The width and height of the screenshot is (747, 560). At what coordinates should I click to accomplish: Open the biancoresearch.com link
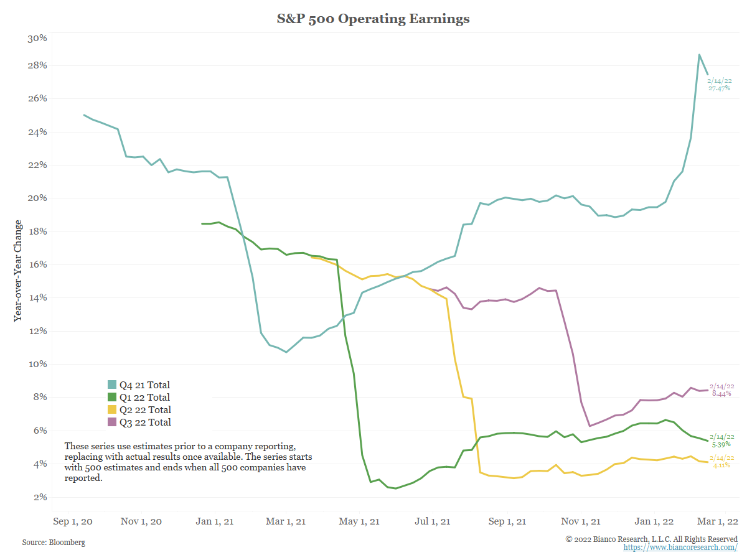680,548
